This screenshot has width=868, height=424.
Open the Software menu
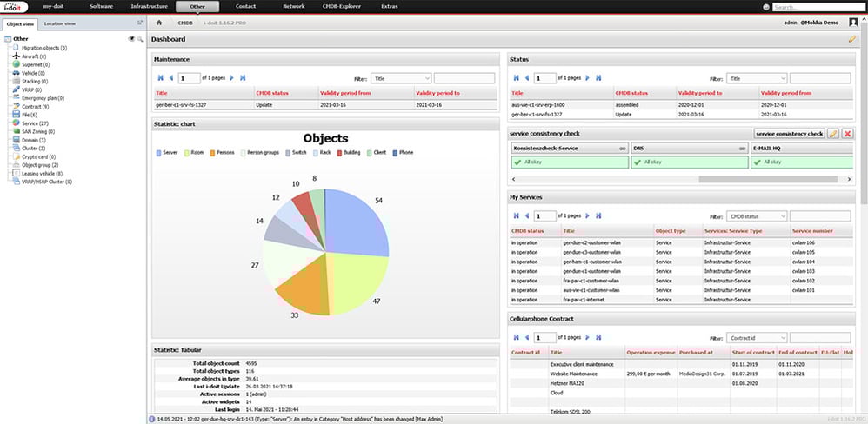(101, 7)
